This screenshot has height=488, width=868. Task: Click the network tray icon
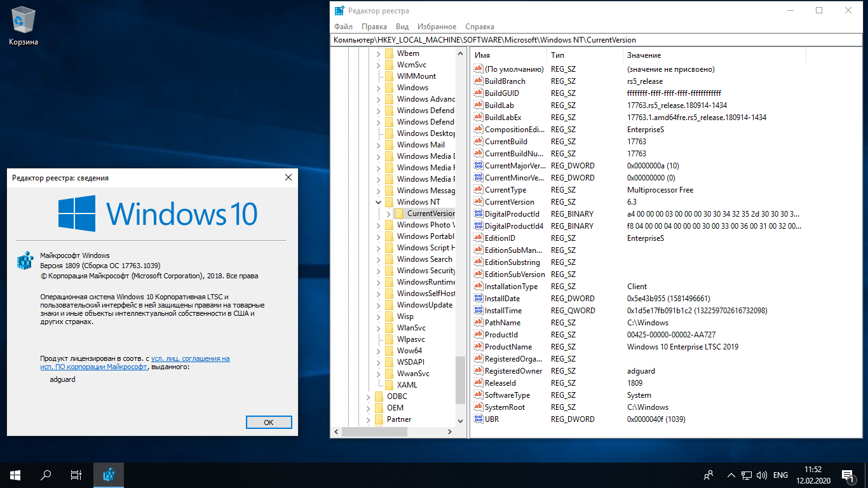click(747, 475)
